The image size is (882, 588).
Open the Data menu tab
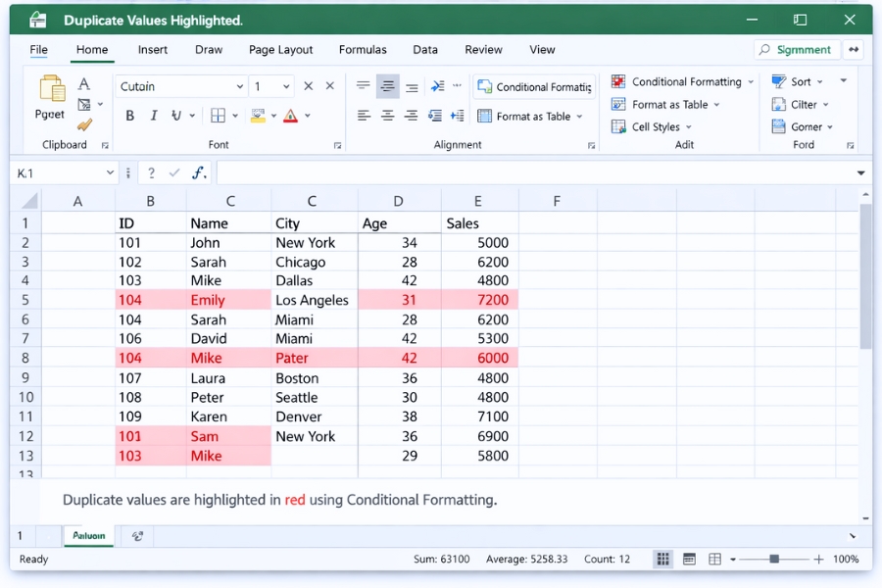[425, 49]
